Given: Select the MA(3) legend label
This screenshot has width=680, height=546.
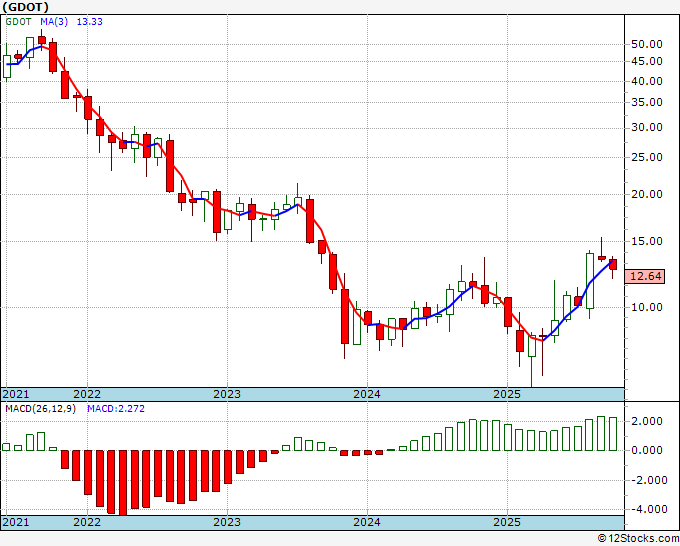Looking at the screenshot, I should coord(54,21).
